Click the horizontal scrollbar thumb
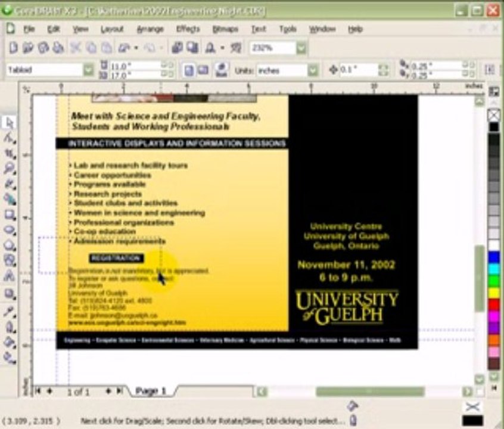 pos(369,391)
